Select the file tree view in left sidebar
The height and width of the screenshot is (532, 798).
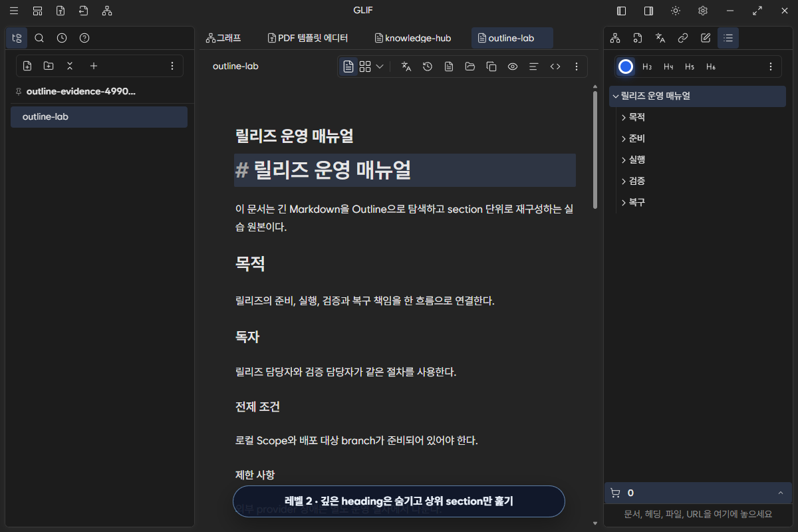pos(17,38)
